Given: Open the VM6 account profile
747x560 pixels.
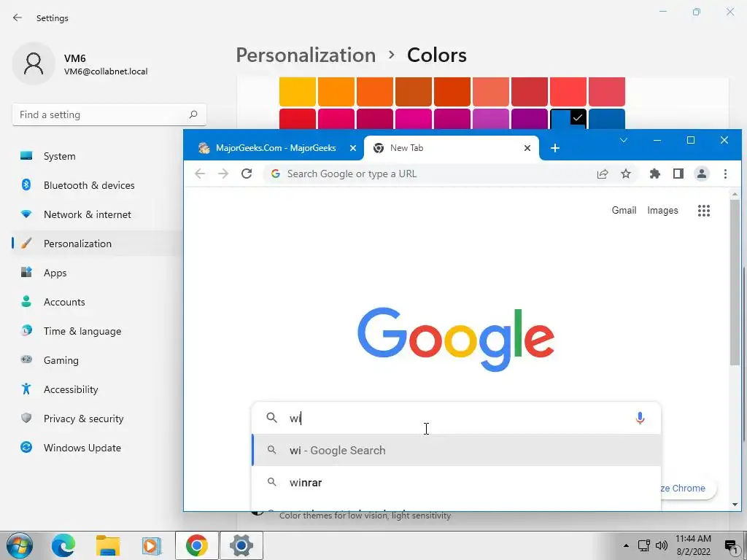Looking at the screenshot, I should [80, 64].
